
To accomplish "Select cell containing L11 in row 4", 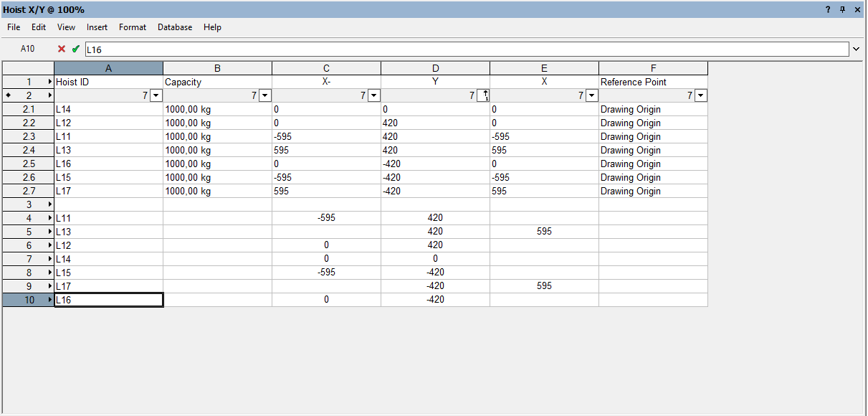I will point(109,218).
